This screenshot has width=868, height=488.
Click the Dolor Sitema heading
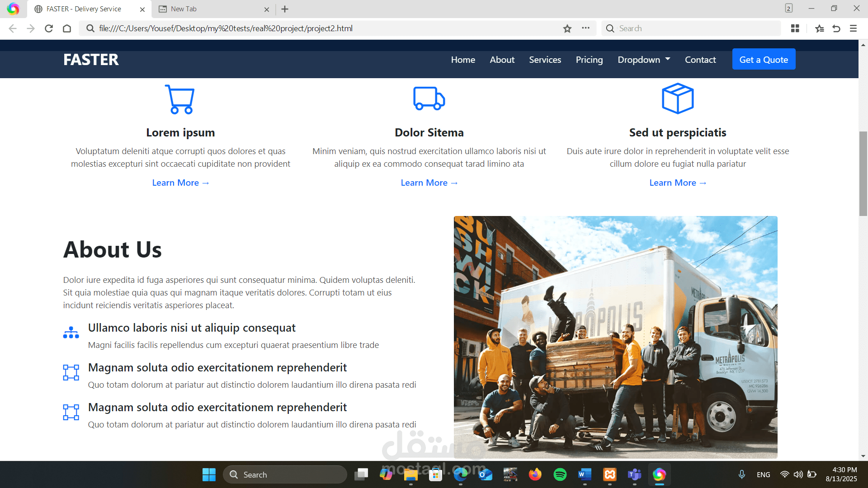pyautogui.click(x=429, y=132)
